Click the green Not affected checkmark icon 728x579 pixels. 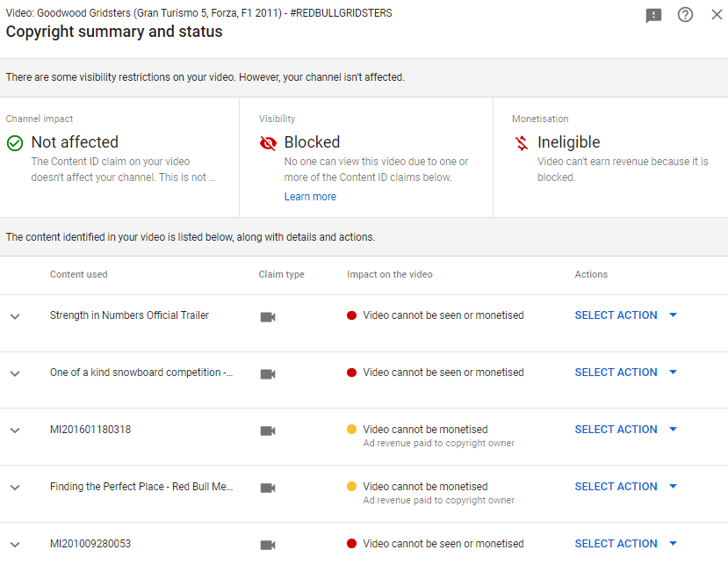pos(15,143)
